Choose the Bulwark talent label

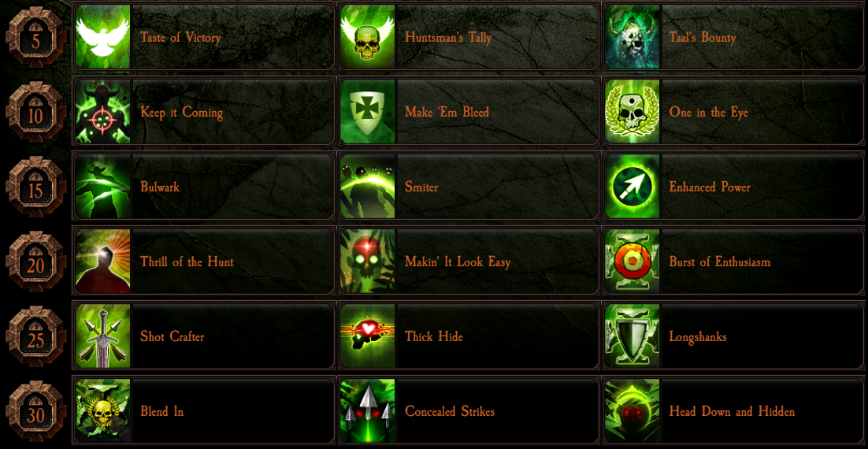coord(160,187)
